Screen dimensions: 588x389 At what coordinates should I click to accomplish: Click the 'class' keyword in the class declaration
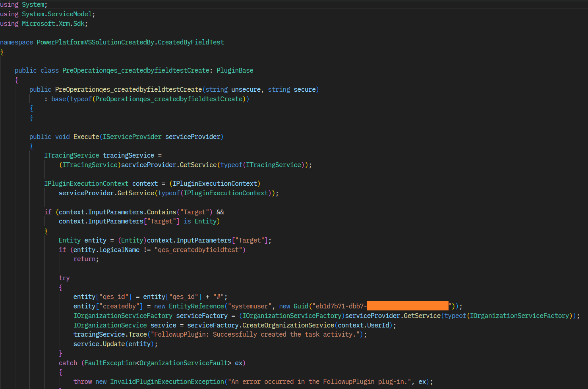50,71
